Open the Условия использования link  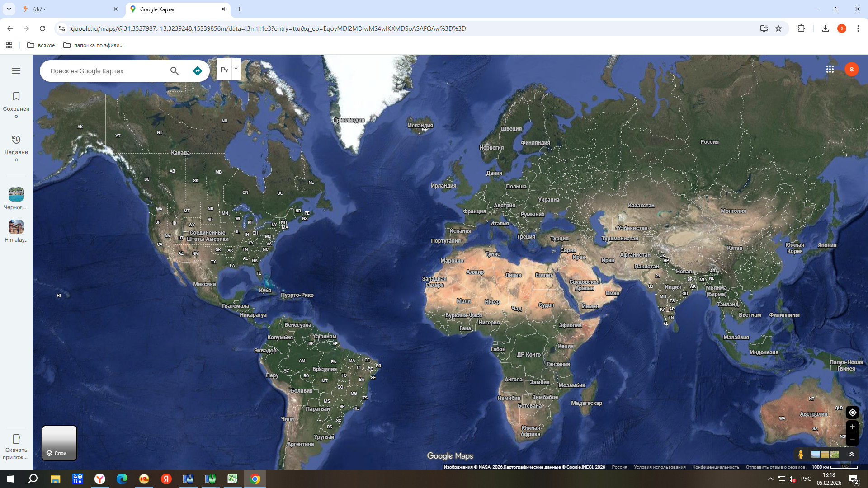(x=660, y=467)
